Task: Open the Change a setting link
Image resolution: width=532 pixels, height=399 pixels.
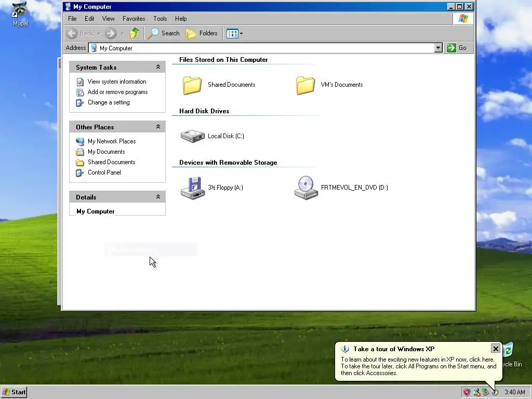Action: [x=109, y=102]
